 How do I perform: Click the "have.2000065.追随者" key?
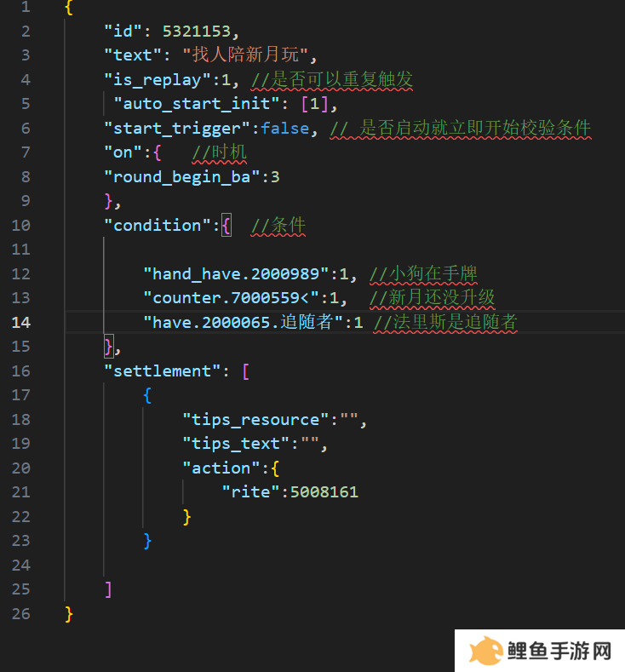pyautogui.click(x=243, y=322)
